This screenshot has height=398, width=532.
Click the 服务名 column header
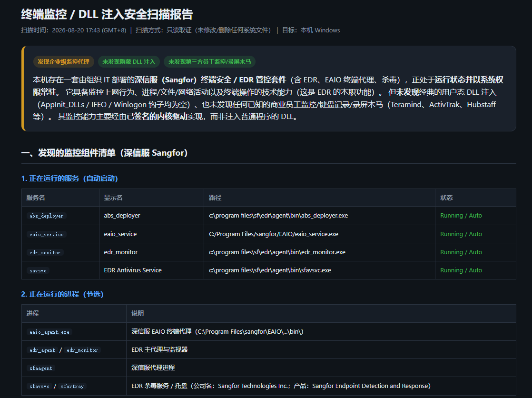pyautogui.click(x=36, y=198)
